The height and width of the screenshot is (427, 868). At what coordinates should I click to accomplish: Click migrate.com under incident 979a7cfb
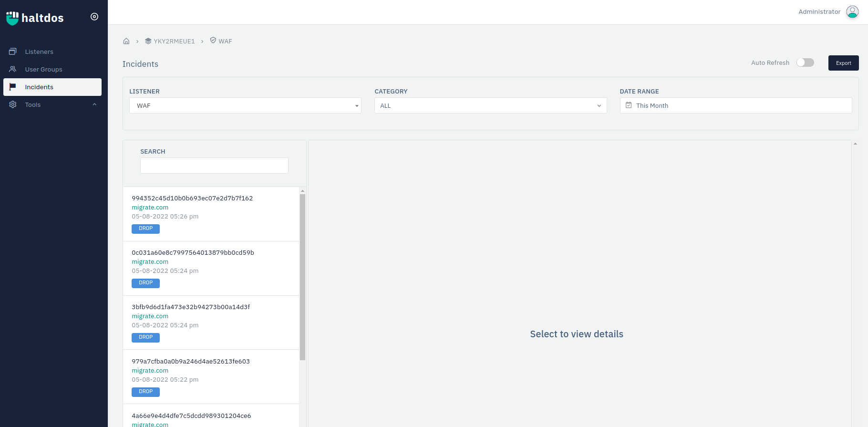point(150,371)
